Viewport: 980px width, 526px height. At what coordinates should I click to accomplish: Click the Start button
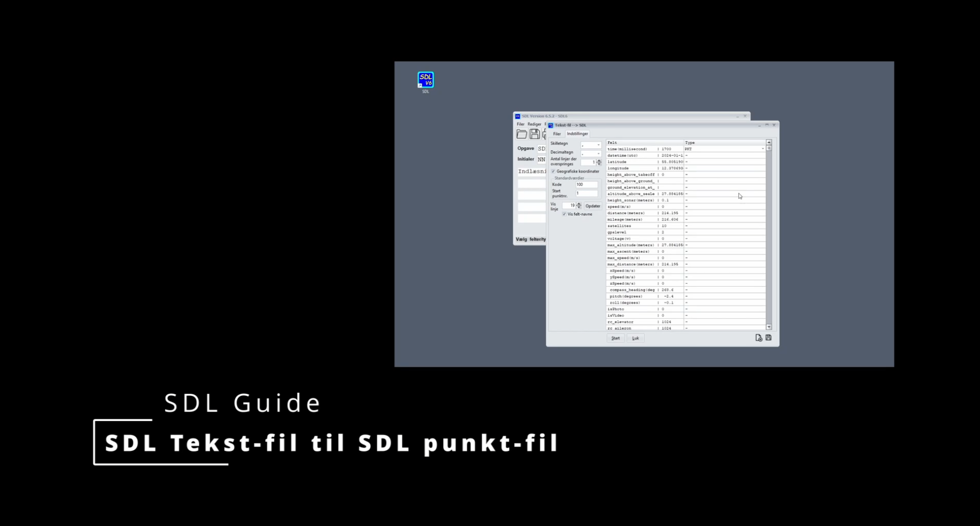[616, 338]
